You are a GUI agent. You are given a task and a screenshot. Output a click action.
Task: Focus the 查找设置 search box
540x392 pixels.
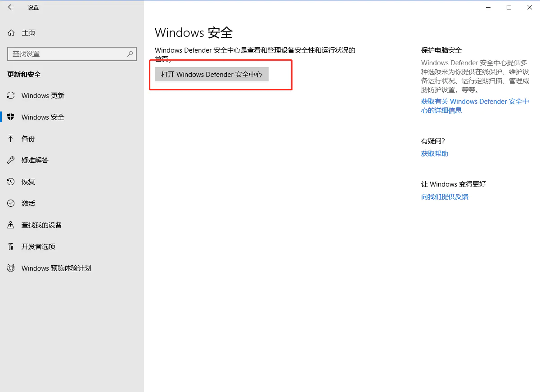(x=72, y=53)
